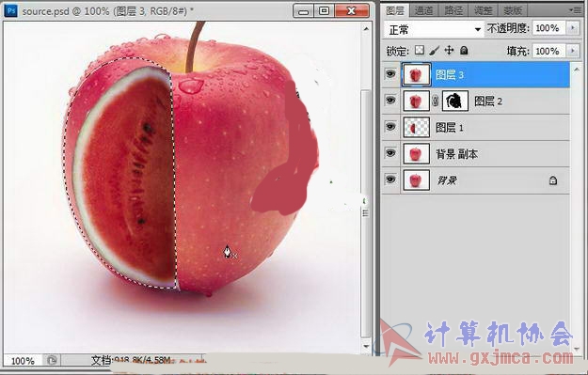The image size is (588, 375).
Task: Switch to the 通道 tab
Action: click(x=423, y=11)
